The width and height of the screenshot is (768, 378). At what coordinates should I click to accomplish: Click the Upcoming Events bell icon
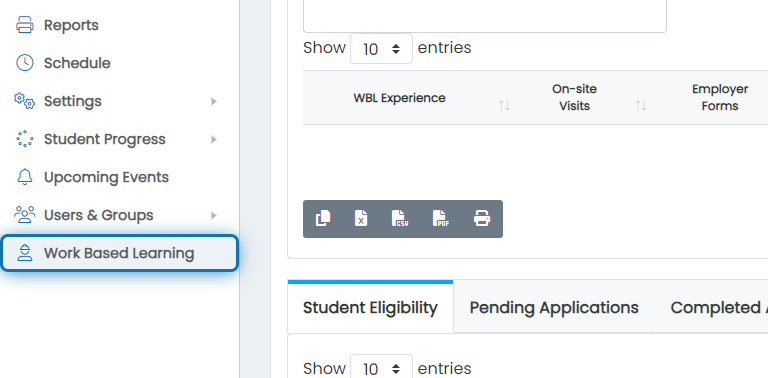[24, 177]
